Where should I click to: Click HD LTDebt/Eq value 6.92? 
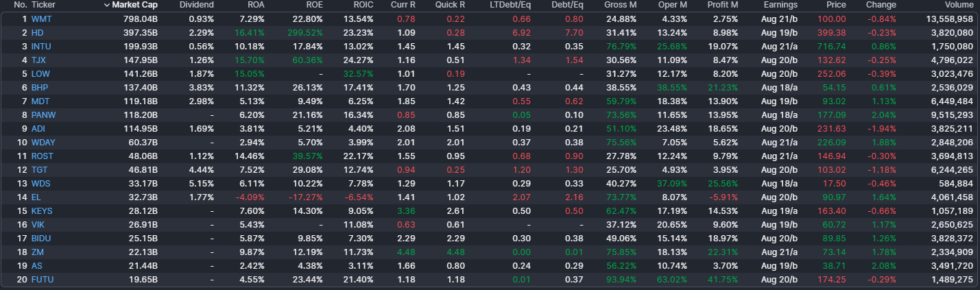pos(523,32)
